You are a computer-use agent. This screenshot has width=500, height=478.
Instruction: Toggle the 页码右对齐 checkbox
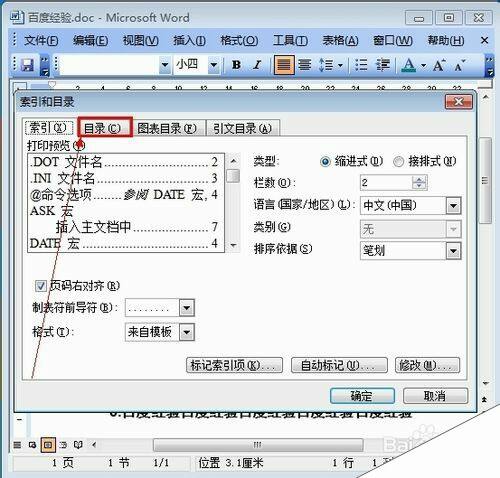(x=41, y=286)
